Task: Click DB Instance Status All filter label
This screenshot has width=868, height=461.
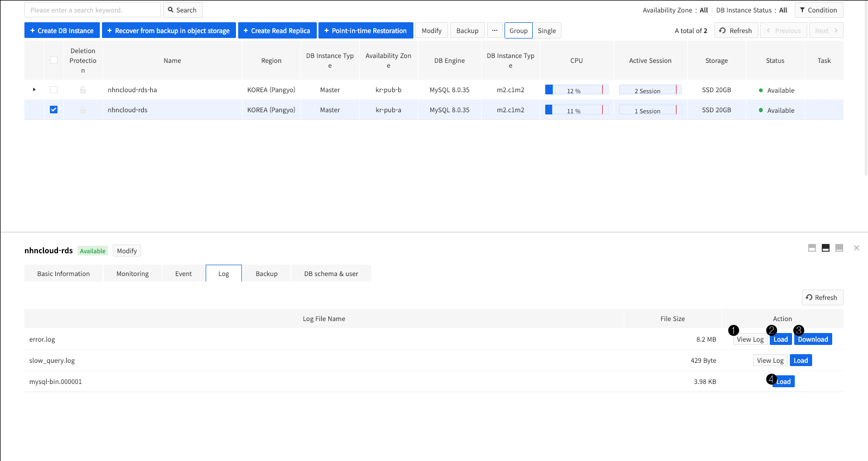Action: coord(751,10)
